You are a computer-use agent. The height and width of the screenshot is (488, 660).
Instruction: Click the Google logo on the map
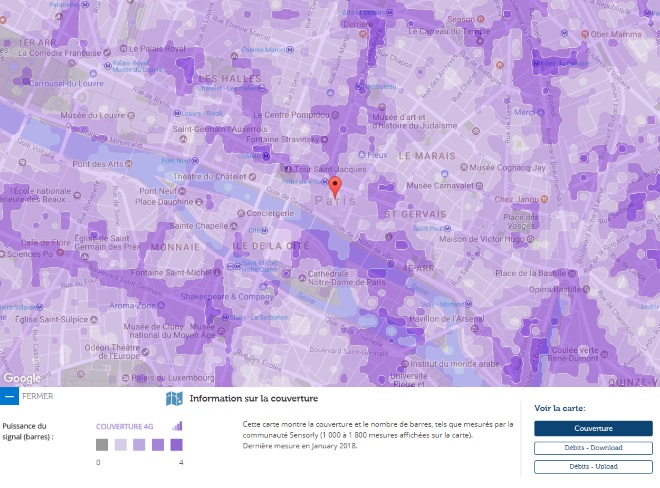click(x=22, y=378)
